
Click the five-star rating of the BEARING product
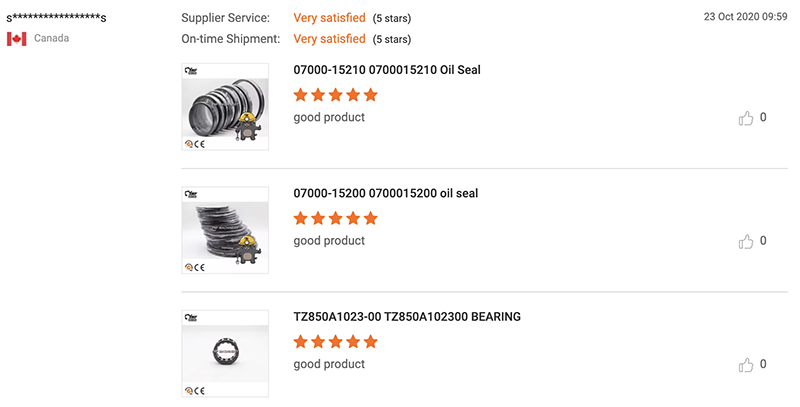coord(336,342)
